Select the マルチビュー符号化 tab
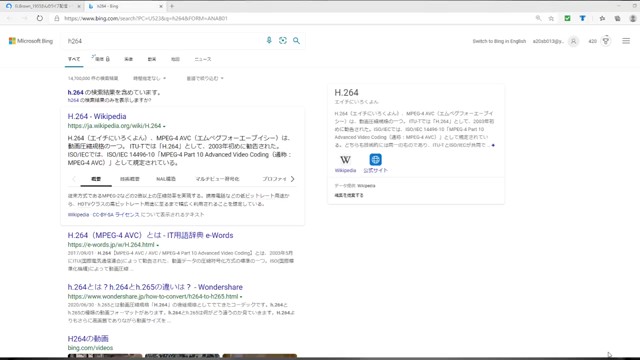 (x=217, y=179)
